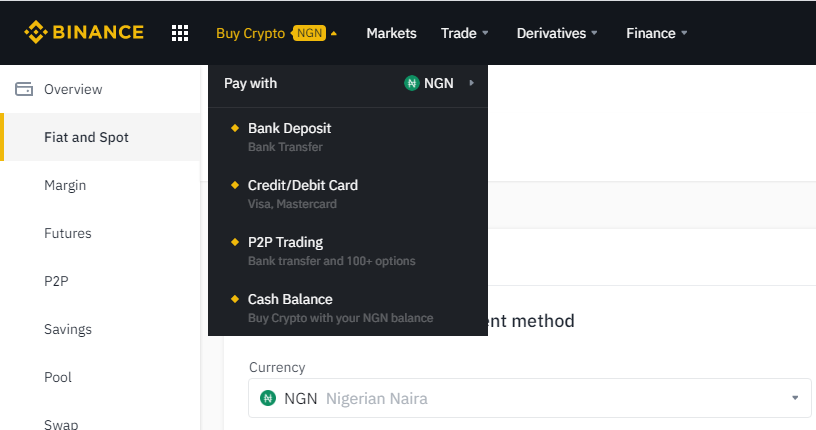816x430 pixels.
Task: Click the Naira icon in Currency field
Action: pyautogui.click(x=268, y=398)
